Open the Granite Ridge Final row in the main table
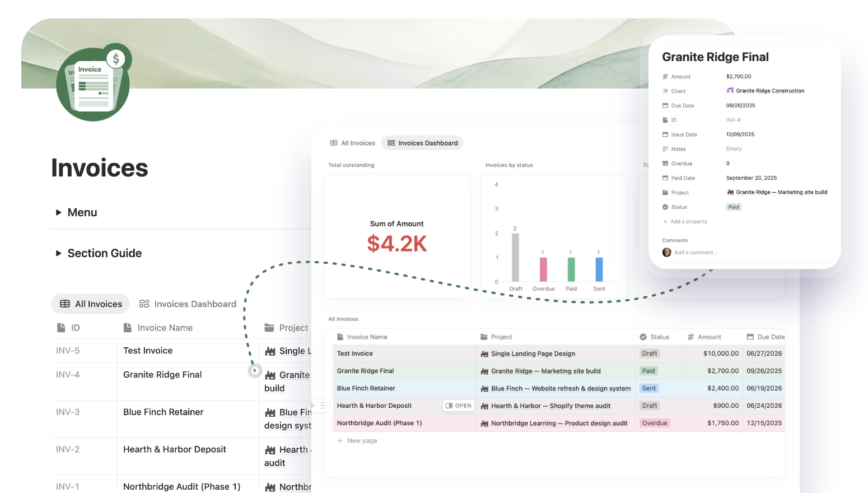The image size is (868, 493). pyautogui.click(x=162, y=375)
